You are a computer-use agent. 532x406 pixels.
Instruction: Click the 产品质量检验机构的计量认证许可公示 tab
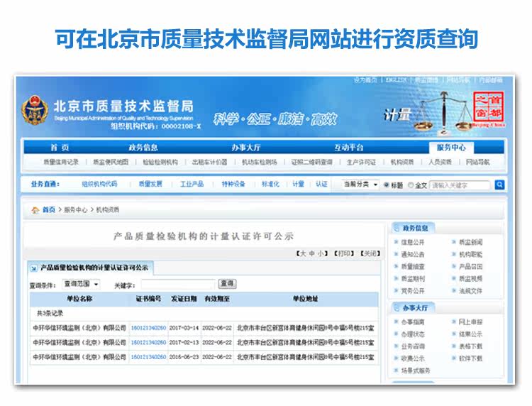90,268
